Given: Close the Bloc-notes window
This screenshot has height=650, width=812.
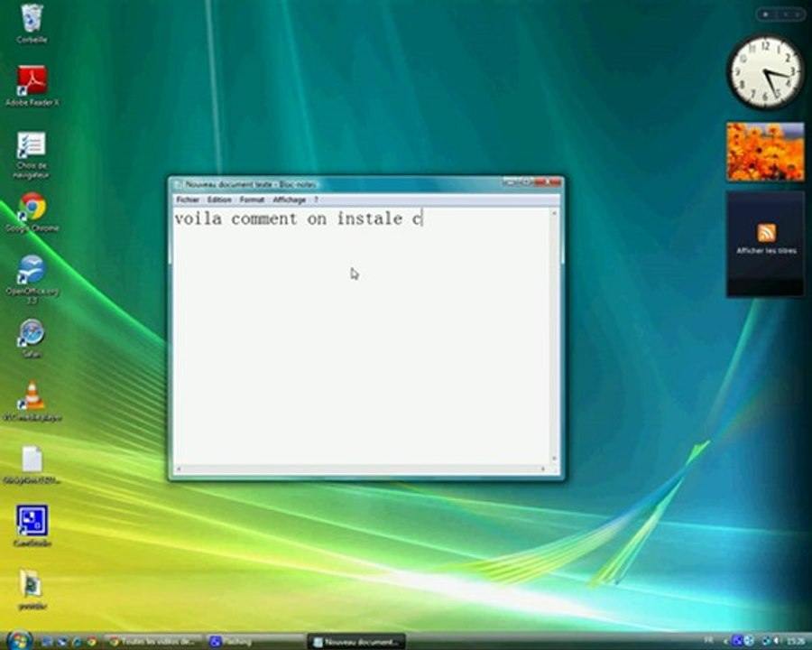Looking at the screenshot, I should tap(548, 182).
